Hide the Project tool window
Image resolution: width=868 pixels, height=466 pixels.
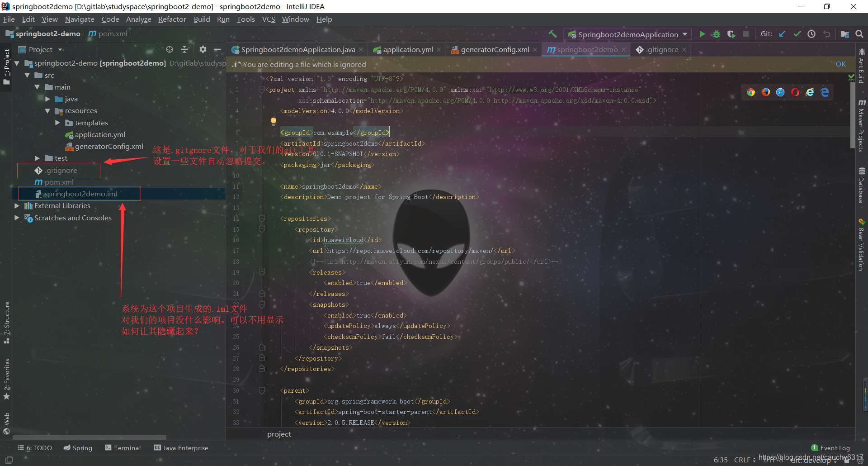pos(217,49)
